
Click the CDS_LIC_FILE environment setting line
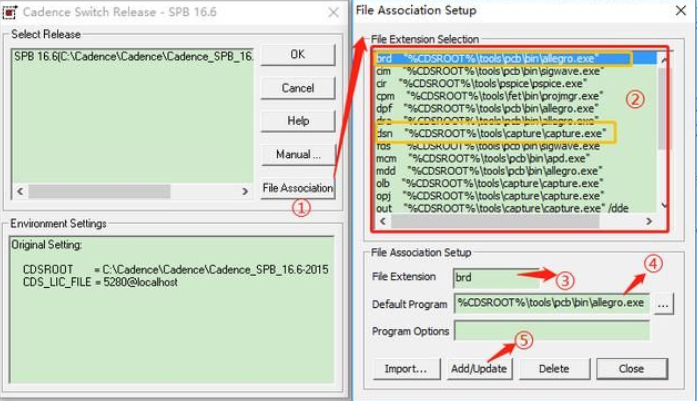pyautogui.click(x=100, y=282)
